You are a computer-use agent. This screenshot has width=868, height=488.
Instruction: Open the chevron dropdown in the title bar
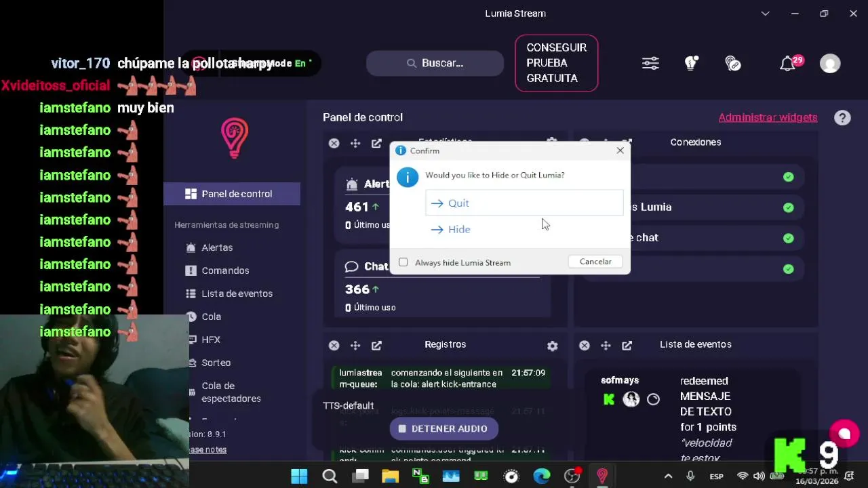[765, 14]
